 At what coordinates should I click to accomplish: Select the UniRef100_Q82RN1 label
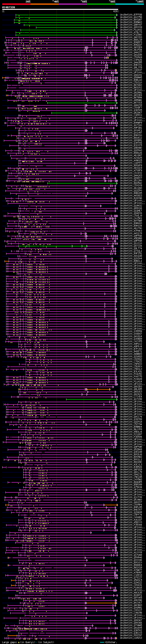point(131,93)
